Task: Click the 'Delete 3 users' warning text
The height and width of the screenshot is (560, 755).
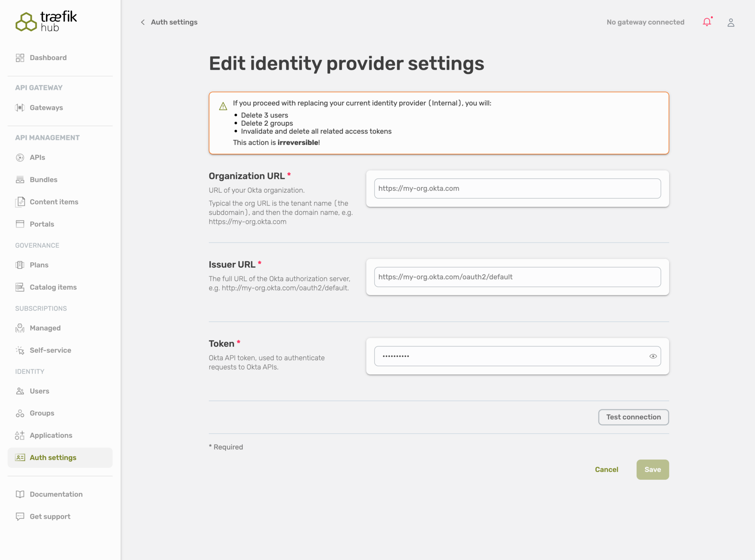Action: point(264,115)
